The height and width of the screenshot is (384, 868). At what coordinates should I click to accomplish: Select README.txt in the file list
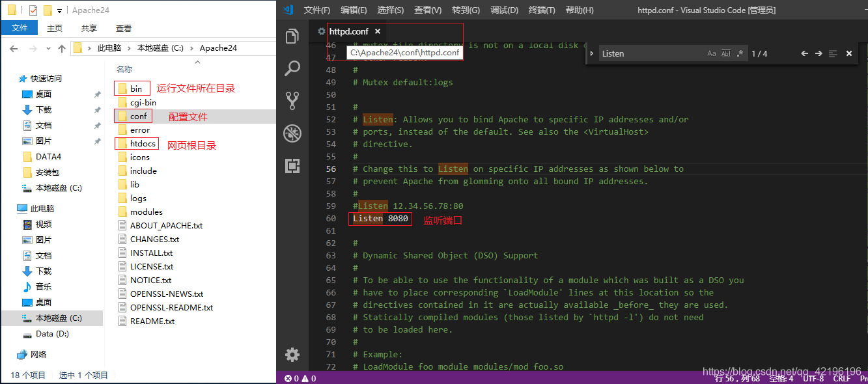[152, 321]
